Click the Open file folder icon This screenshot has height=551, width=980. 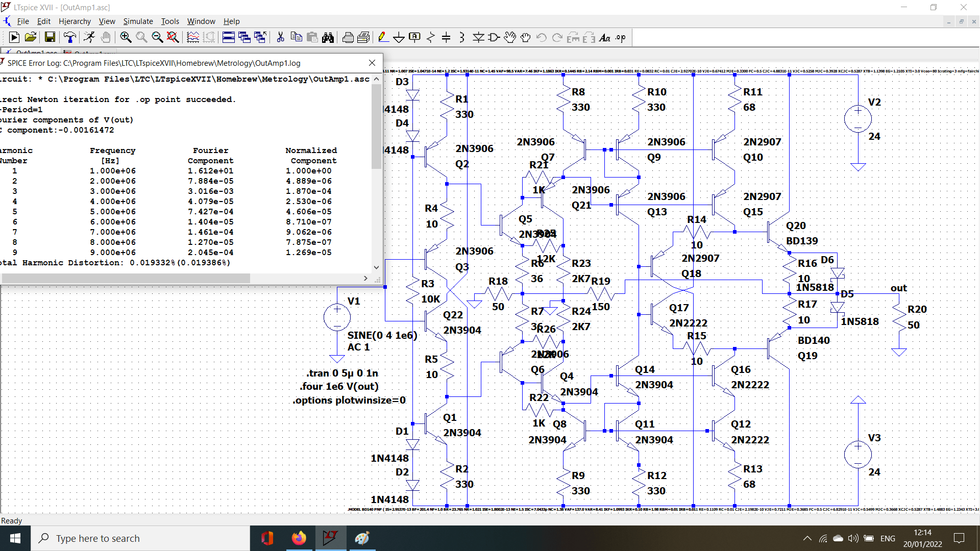(31, 37)
